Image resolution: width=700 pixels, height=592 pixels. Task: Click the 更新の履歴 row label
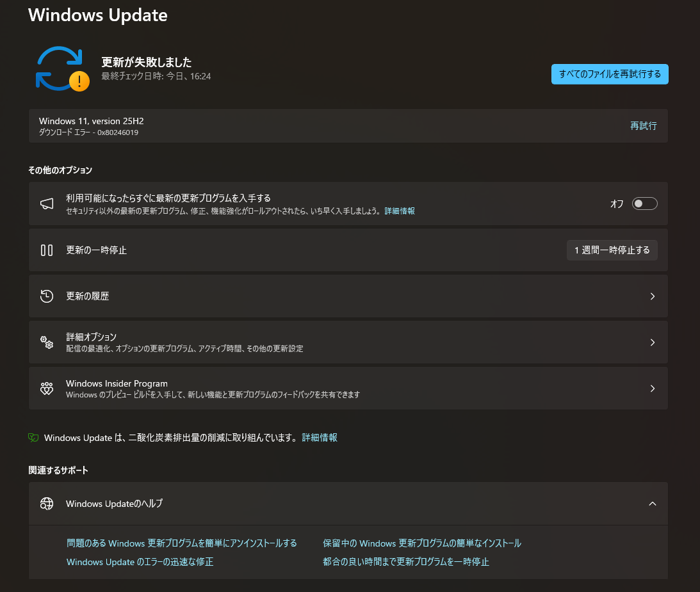[x=88, y=296]
